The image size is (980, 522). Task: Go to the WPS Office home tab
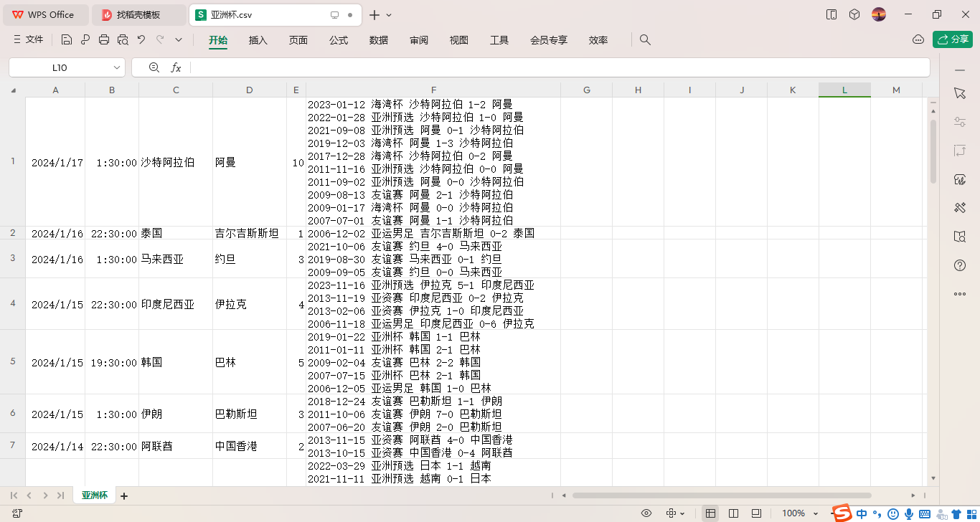click(x=45, y=15)
